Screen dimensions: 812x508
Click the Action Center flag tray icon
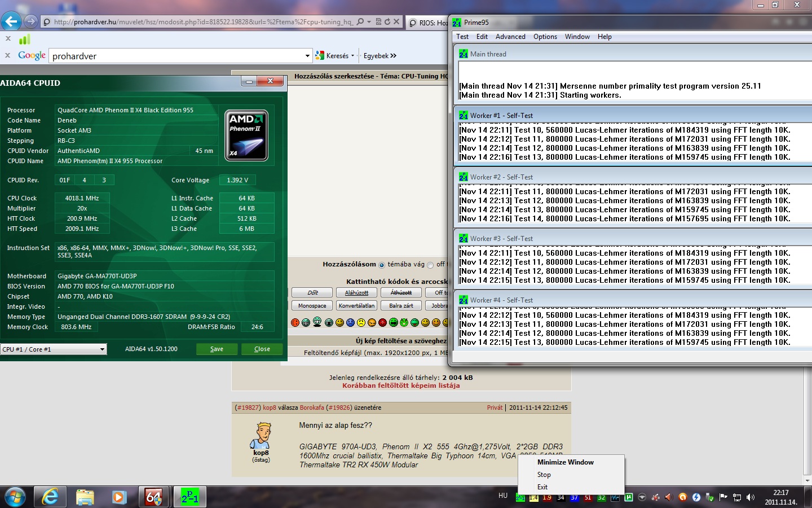[723, 497]
